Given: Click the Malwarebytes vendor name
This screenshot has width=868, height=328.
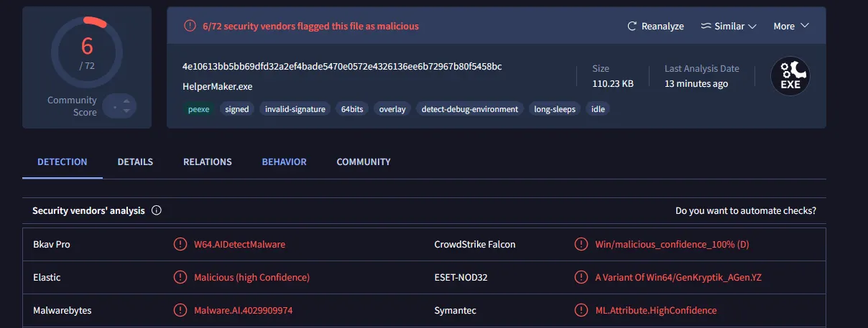Looking at the screenshot, I should click(x=62, y=311).
